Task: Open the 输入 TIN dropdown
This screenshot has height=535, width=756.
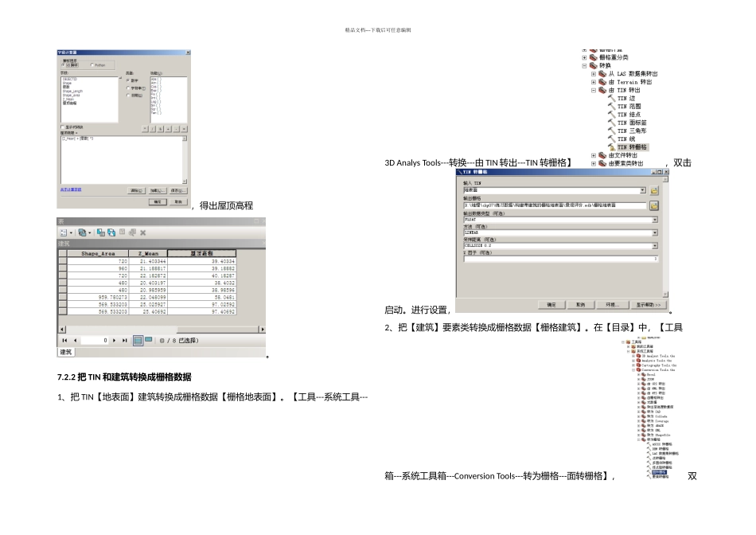Action: pyautogui.click(x=642, y=190)
